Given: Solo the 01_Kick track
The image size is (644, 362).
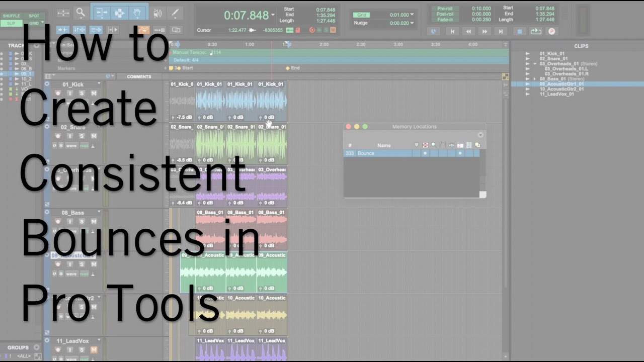Looking at the screenshot, I should (x=82, y=94).
